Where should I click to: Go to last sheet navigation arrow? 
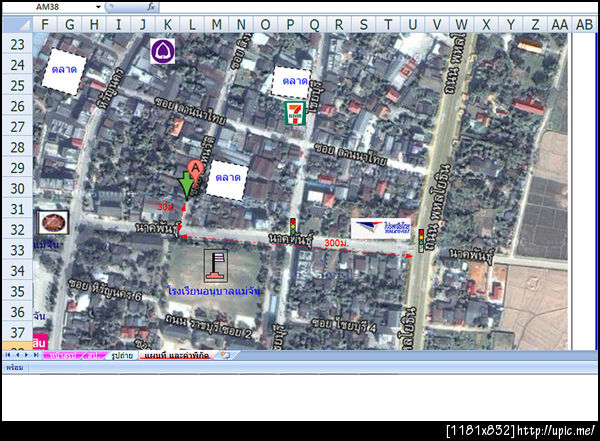click(x=36, y=355)
